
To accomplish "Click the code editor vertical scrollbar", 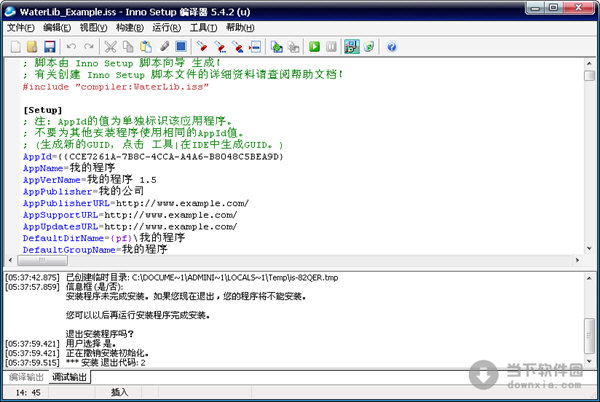I will [589, 160].
